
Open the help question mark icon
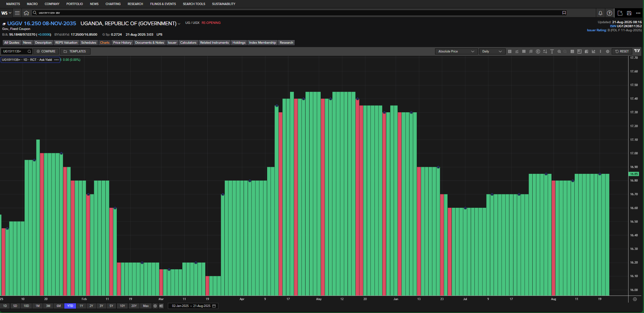(609, 13)
